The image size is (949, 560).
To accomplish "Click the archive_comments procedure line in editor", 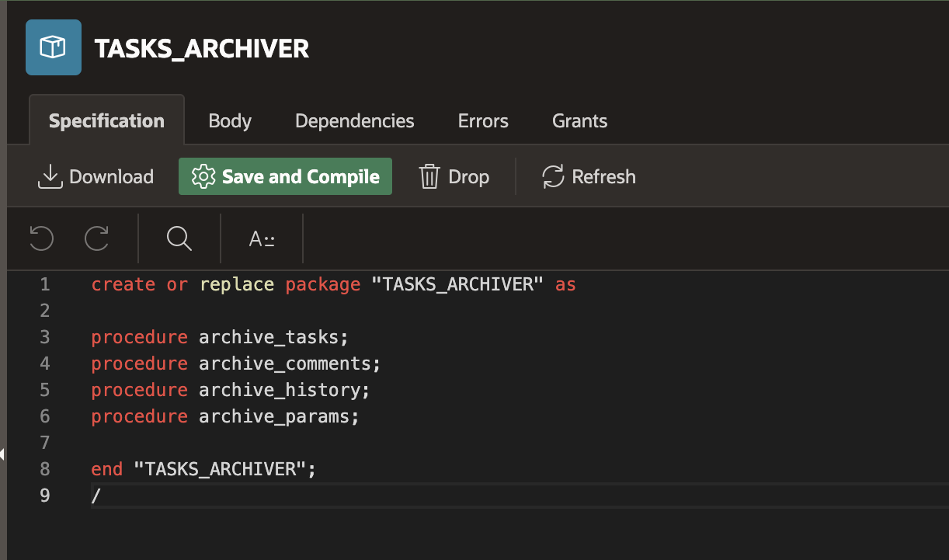I will [289, 363].
